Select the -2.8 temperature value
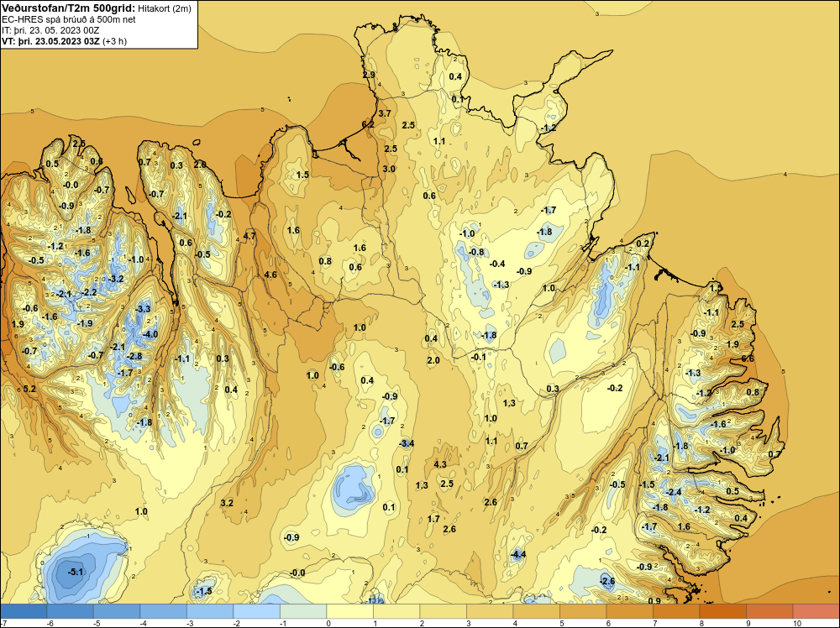Viewport: 840px width, 628px height. pos(134,356)
